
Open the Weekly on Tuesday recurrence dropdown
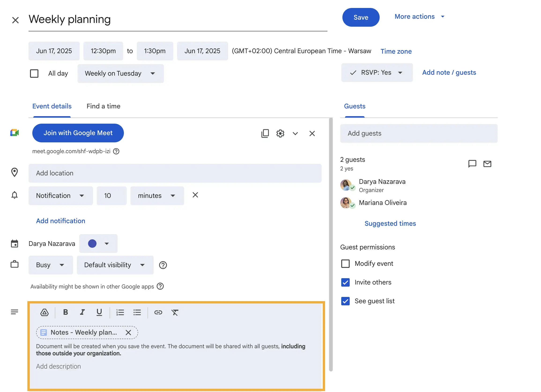(x=120, y=74)
